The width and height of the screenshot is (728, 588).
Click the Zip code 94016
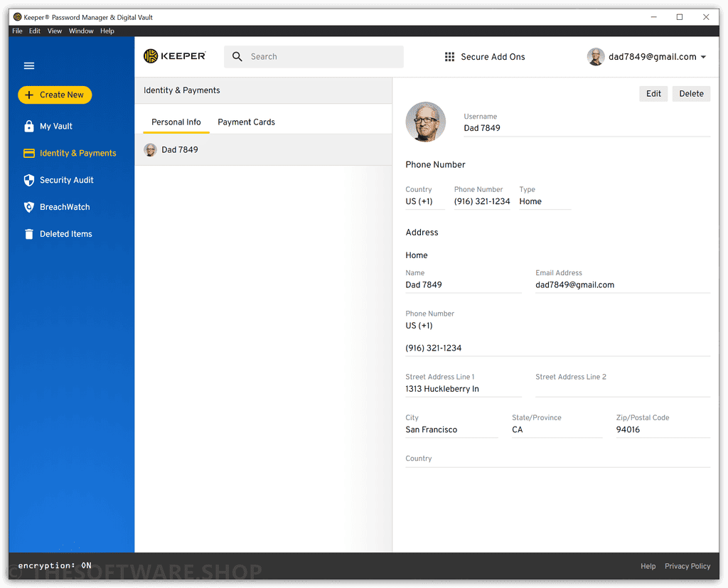(628, 430)
